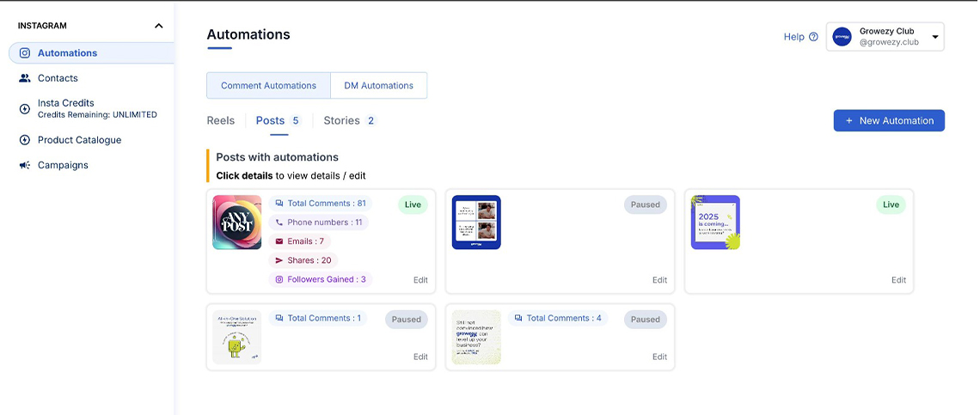Viewport: 980px width, 415px height.
Task: Click the Insta Credits icon
Action: [25, 108]
